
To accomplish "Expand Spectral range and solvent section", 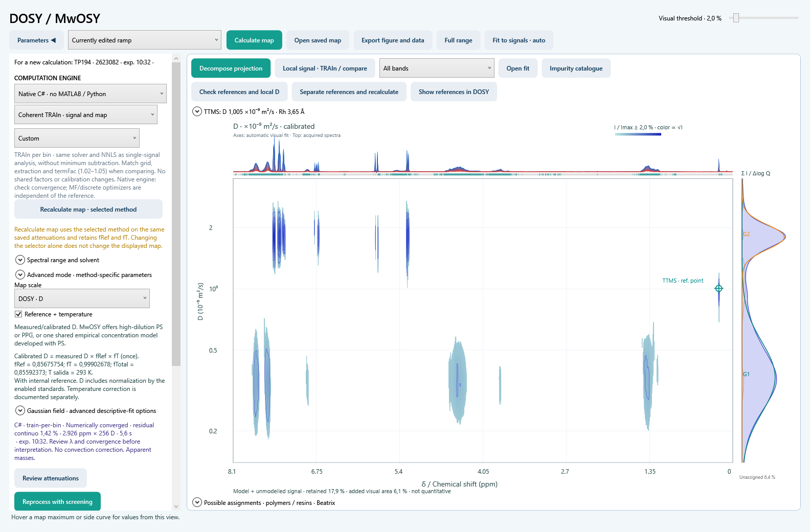I will coord(20,260).
